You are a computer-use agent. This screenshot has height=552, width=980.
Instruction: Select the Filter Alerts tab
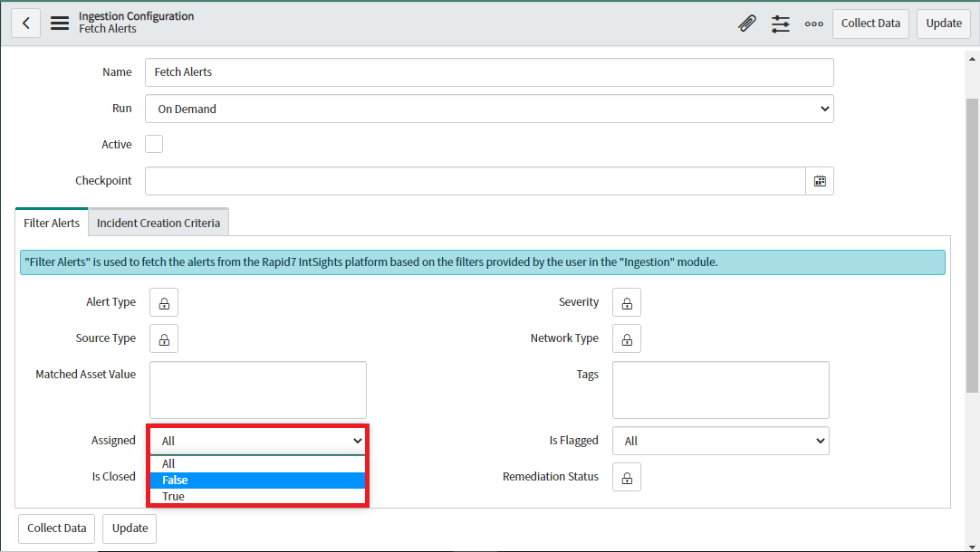(52, 223)
